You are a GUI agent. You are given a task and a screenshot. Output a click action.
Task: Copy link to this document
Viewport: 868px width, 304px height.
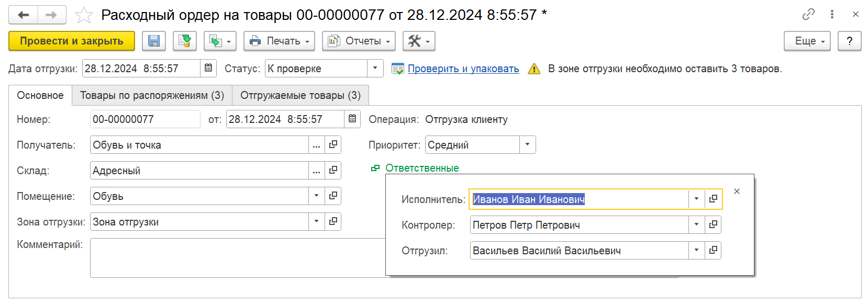click(808, 15)
